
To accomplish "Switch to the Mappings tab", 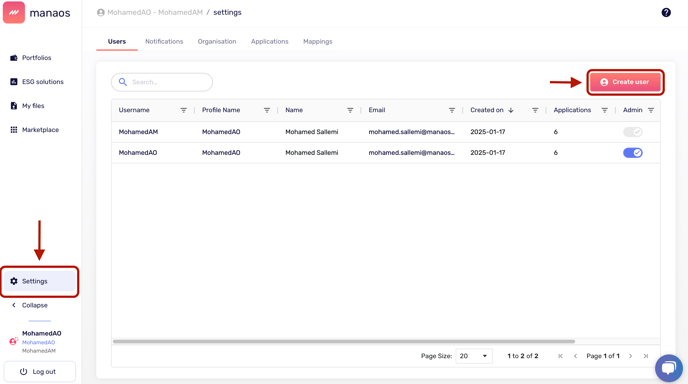I will tap(318, 41).
